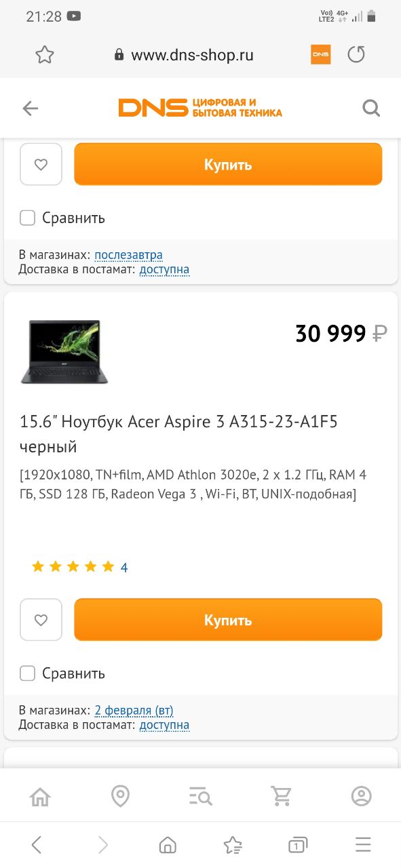Open 'послезавтра' store availability link
The height and width of the screenshot is (868, 401).
coord(128,255)
